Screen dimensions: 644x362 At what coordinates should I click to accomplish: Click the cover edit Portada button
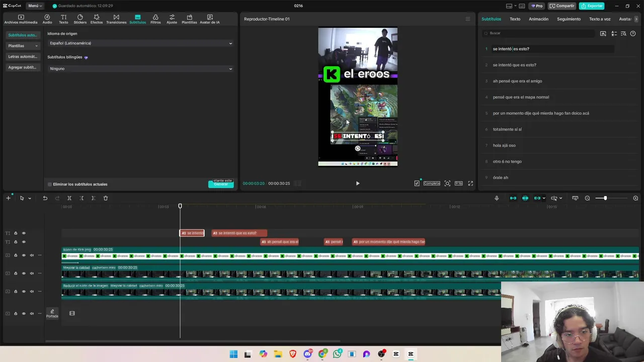click(x=52, y=313)
